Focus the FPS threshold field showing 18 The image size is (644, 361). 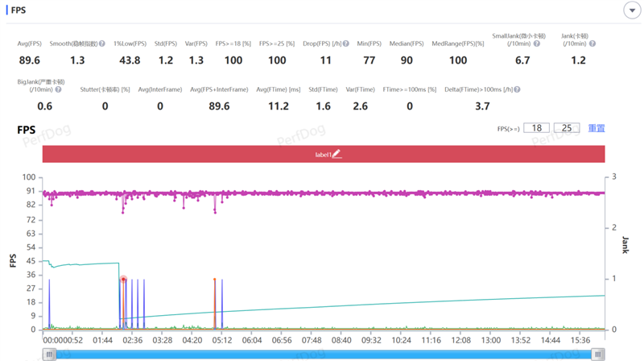(x=536, y=128)
